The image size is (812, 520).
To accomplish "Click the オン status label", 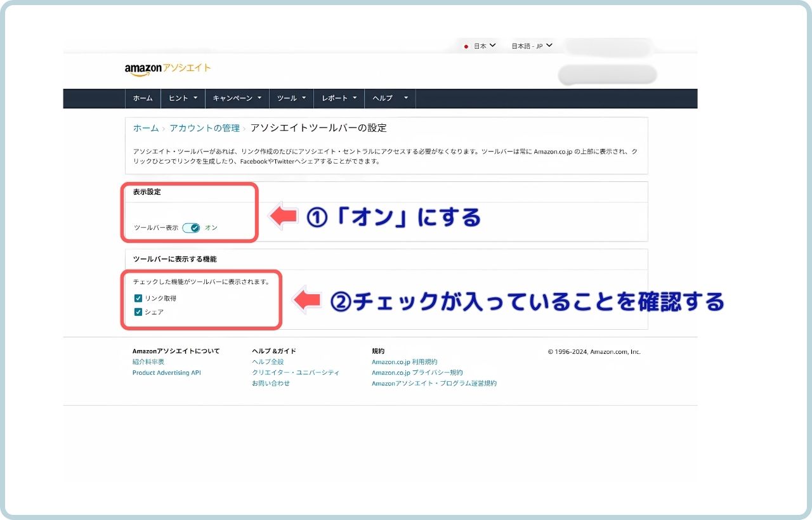I will 211,228.
